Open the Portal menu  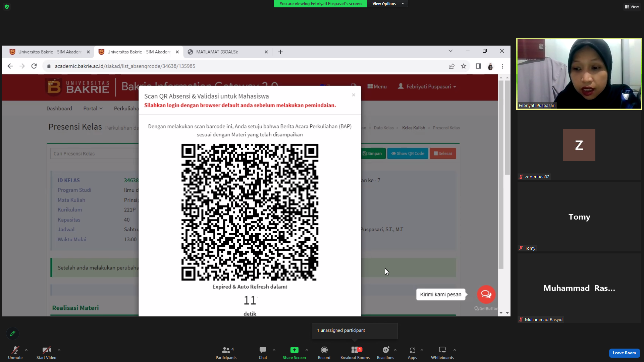[x=93, y=109]
